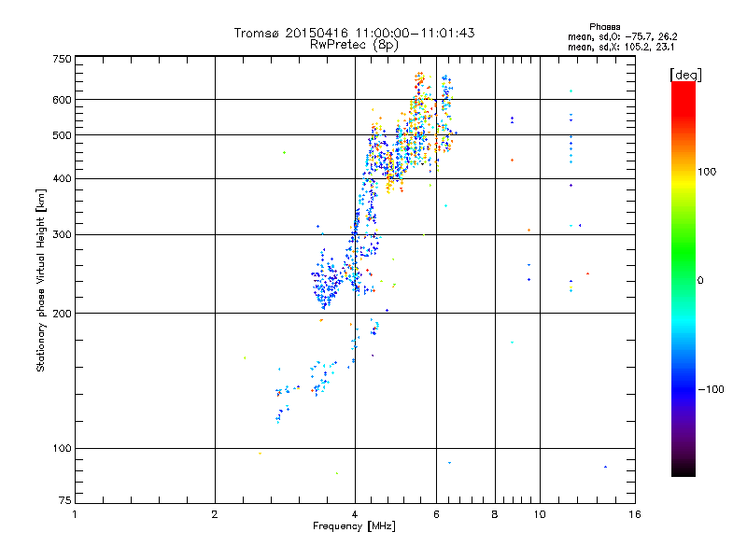Click the 'Frequency [MHz]' x-axis label
This screenshot has width=747, height=560.
(x=354, y=526)
